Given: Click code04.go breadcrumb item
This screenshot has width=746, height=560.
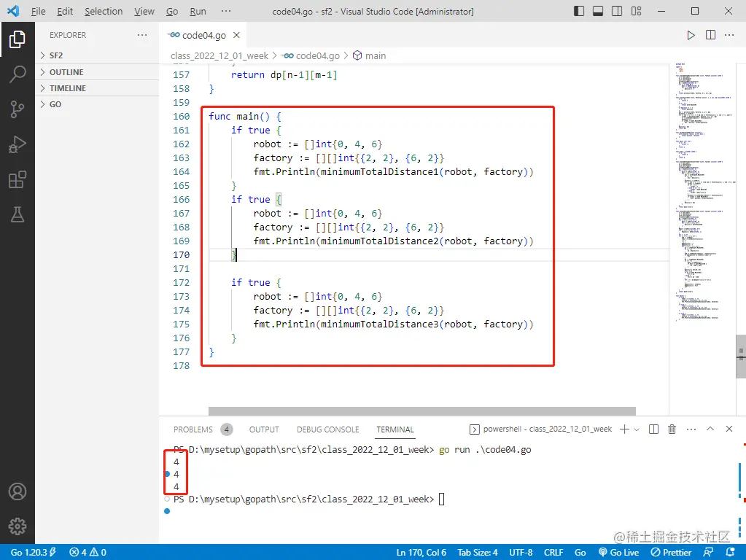Looking at the screenshot, I should (x=311, y=55).
